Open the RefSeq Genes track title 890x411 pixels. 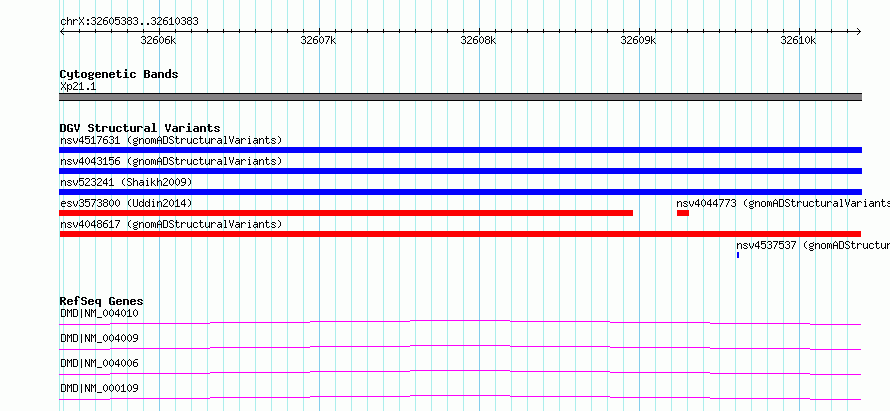point(102,301)
